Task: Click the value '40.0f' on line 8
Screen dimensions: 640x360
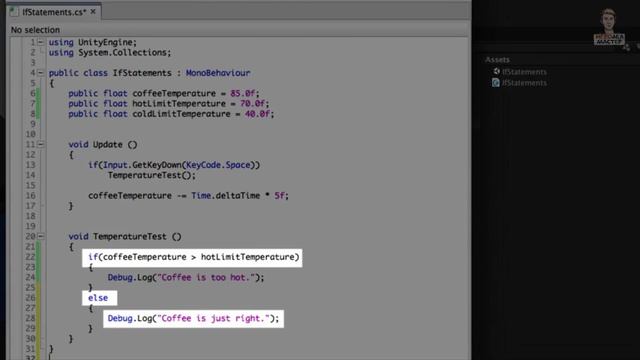Action: tap(259, 113)
